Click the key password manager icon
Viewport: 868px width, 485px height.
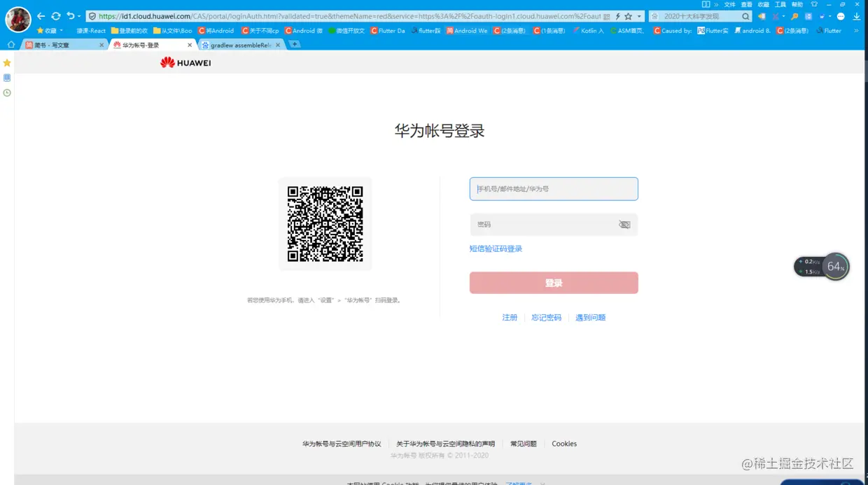coord(794,16)
